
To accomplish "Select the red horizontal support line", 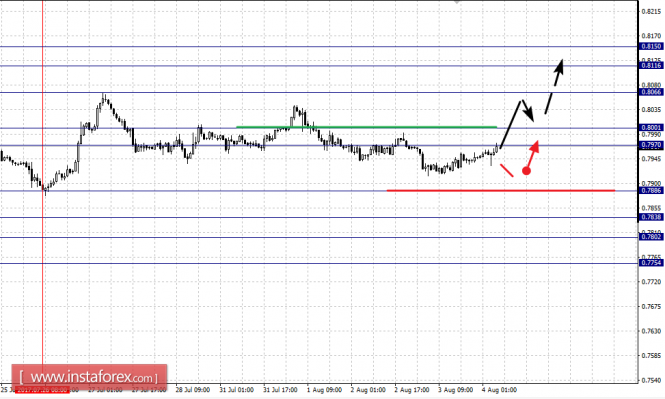I will [x=500, y=190].
